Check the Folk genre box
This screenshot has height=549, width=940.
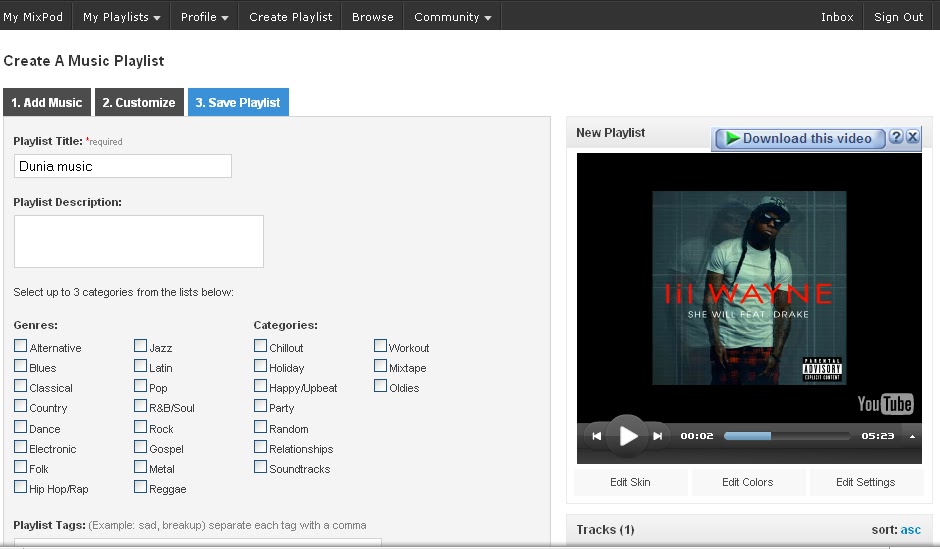tap(20, 467)
